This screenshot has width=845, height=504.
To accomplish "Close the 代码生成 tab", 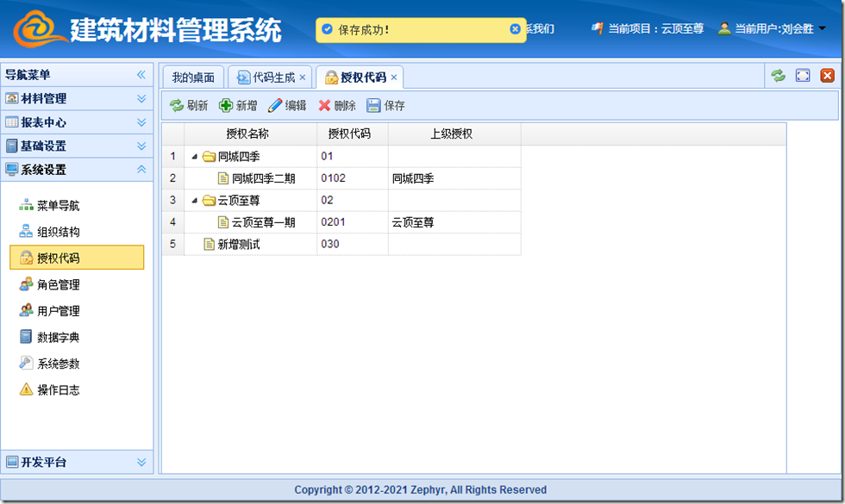I will [303, 78].
